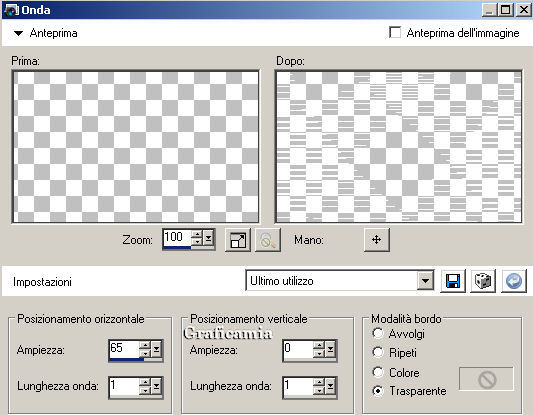Open horizontal Ampiezza slider dropdown arrow
The height and width of the screenshot is (415, 533).
point(156,349)
